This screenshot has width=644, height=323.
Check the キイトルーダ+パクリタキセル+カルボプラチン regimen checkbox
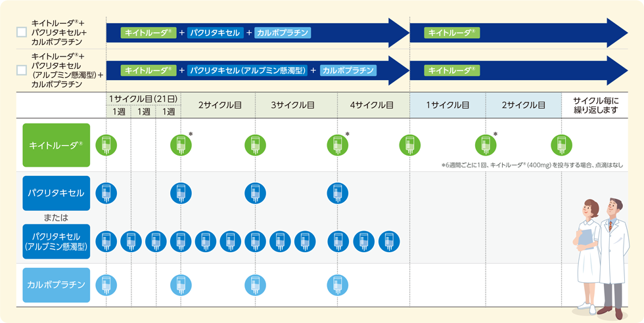pos(22,32)
